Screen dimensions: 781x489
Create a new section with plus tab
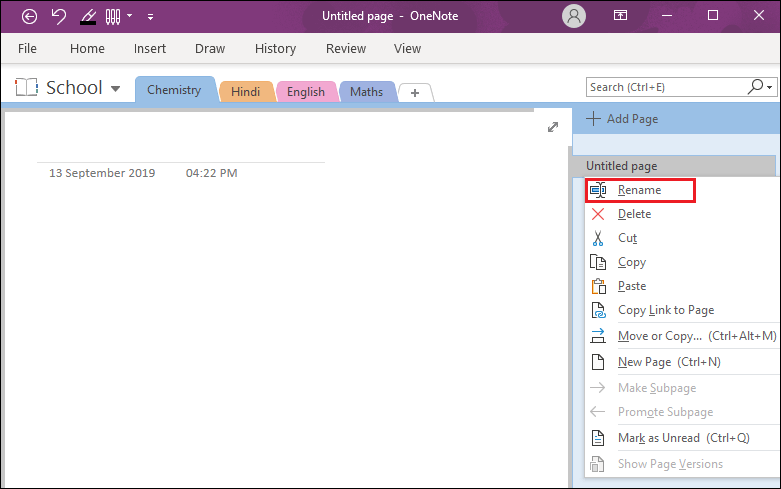coord(415,93)
